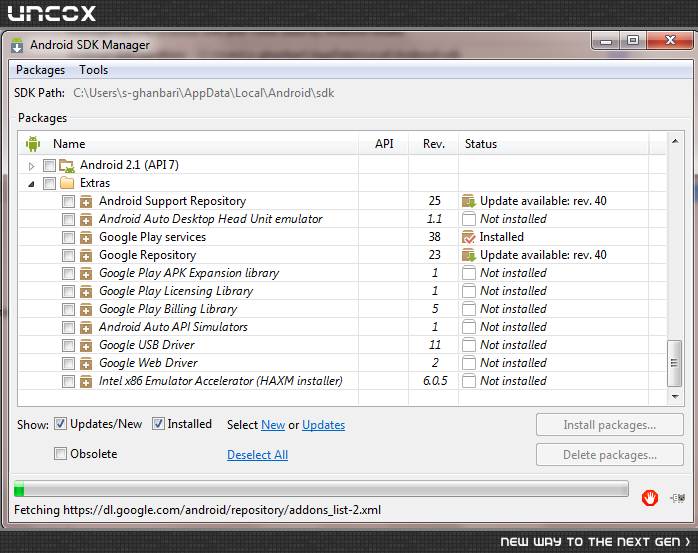Tick the Google Play services checkbox
This screenshot has width=698, height=553.
pyautogui.click(x=68, y=237)
